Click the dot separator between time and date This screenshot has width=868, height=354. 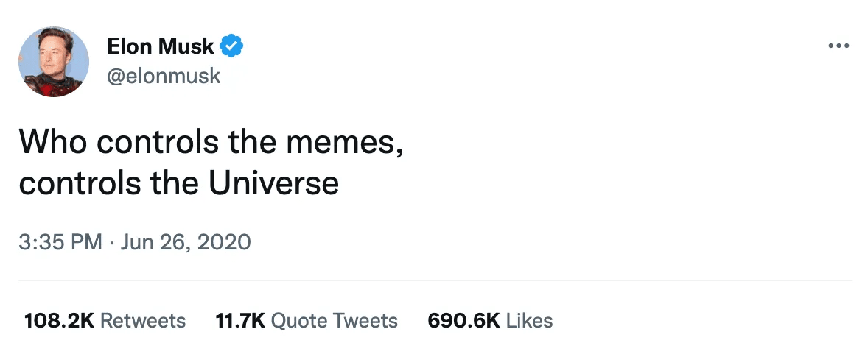click(114, 241)
